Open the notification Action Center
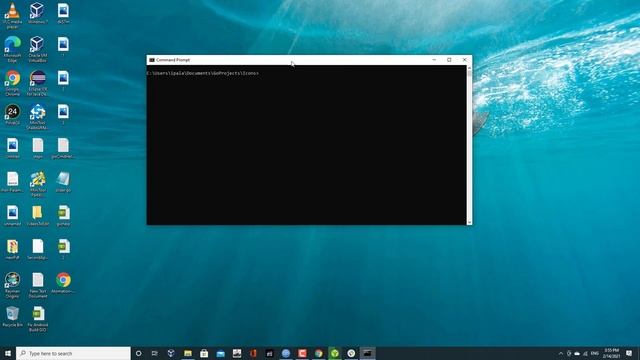 (629, 353)
